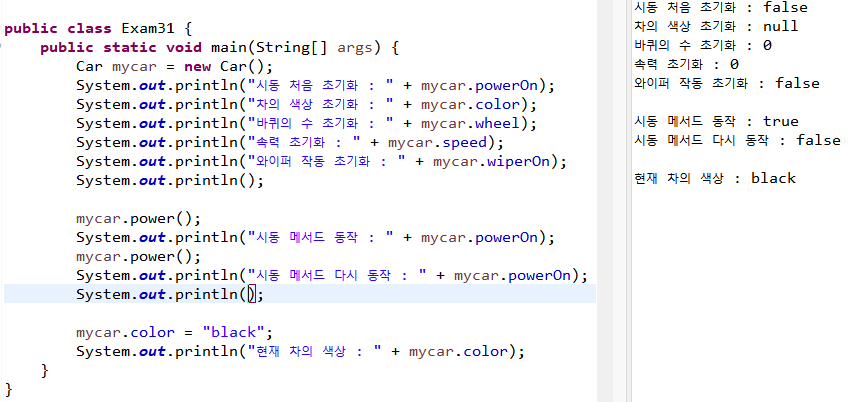Click the mycar.speed field reference

(x=438, y=143)
